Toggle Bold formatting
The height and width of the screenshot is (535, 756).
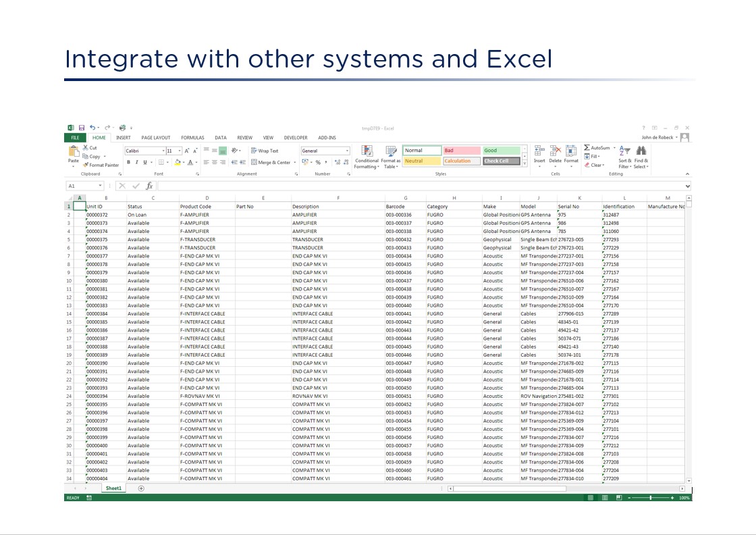pos(128,162)
